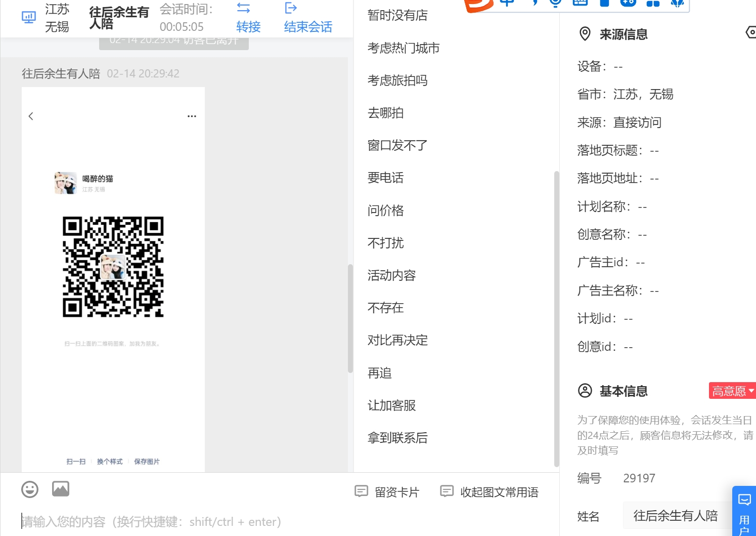Select quick reply 活动内容
This screenshot has width=756, height=536.
pyautogui.click(x=391, y=275)
